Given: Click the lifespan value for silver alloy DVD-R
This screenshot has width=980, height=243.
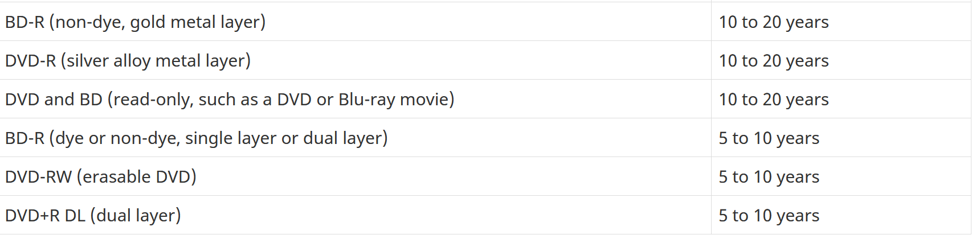Looking at the screenshot, I should [x=774, y=61].
